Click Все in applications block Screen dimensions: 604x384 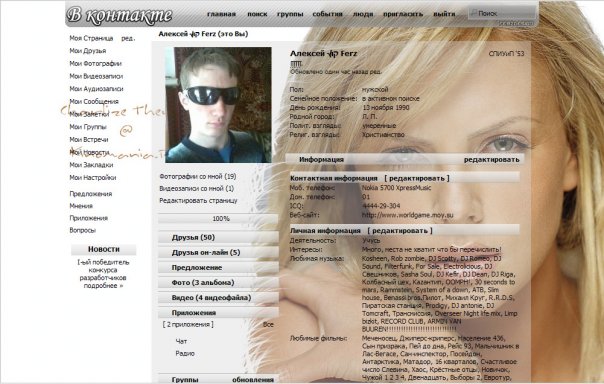click(268, 325)
